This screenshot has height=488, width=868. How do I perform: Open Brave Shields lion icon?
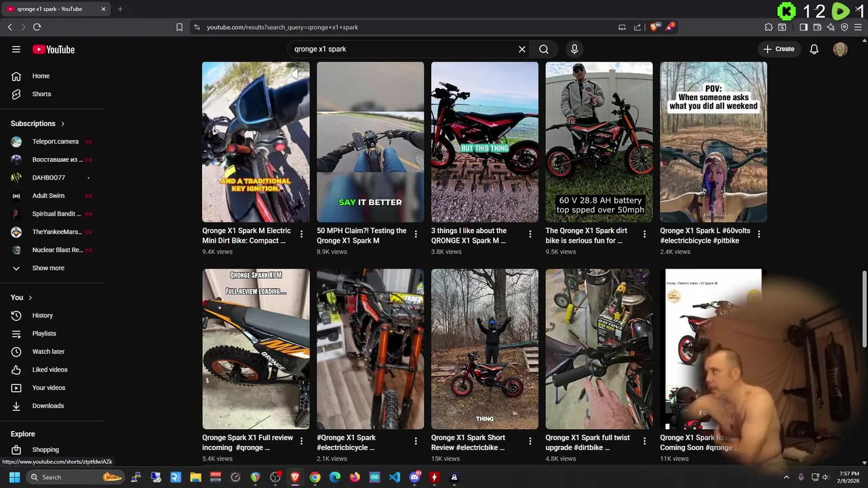click(654, 27)
